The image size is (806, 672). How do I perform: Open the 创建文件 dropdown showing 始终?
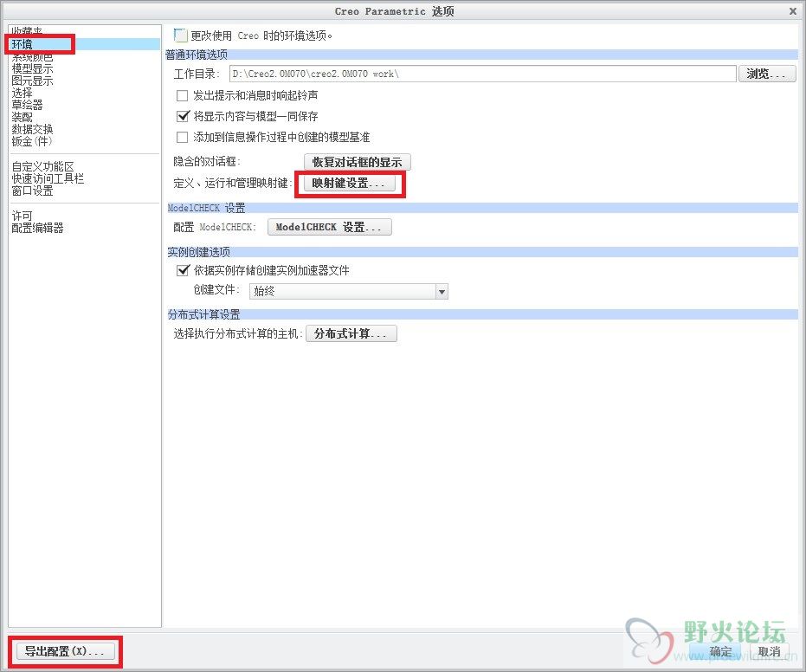(349, 292)
